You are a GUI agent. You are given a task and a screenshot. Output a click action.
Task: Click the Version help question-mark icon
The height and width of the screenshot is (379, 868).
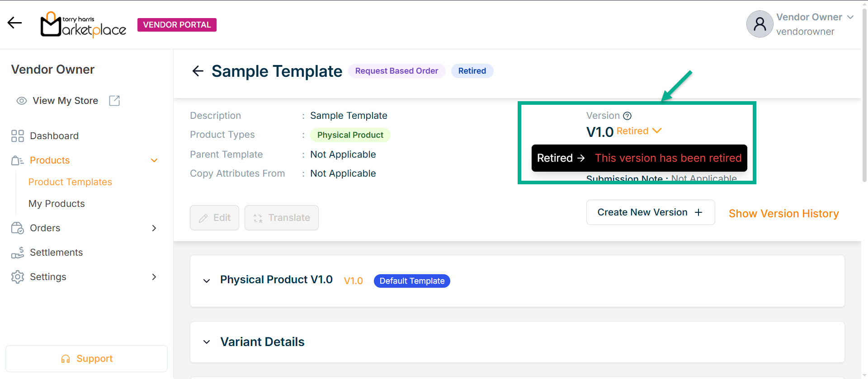(627, 116)
